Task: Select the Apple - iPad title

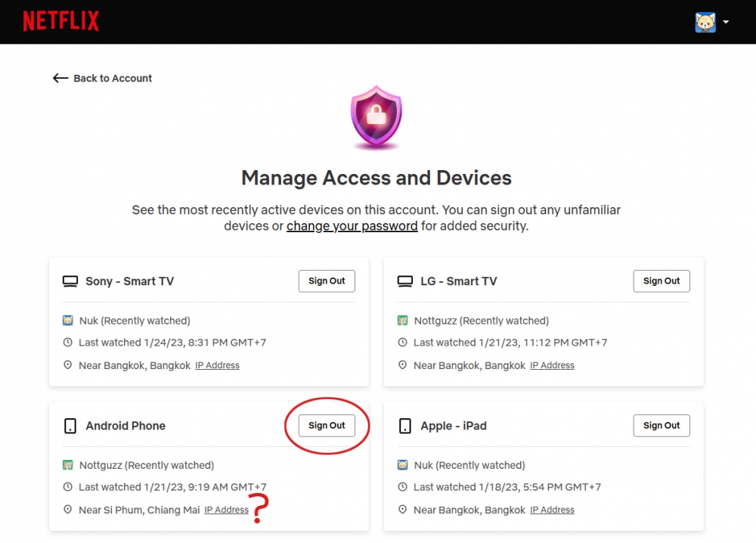Action: click(x=454, y=426)
